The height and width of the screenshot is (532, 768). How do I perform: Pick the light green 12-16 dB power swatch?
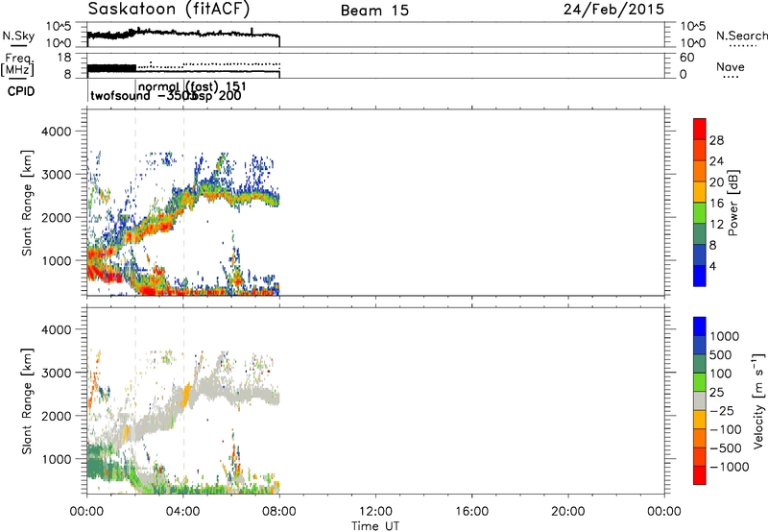700,213
